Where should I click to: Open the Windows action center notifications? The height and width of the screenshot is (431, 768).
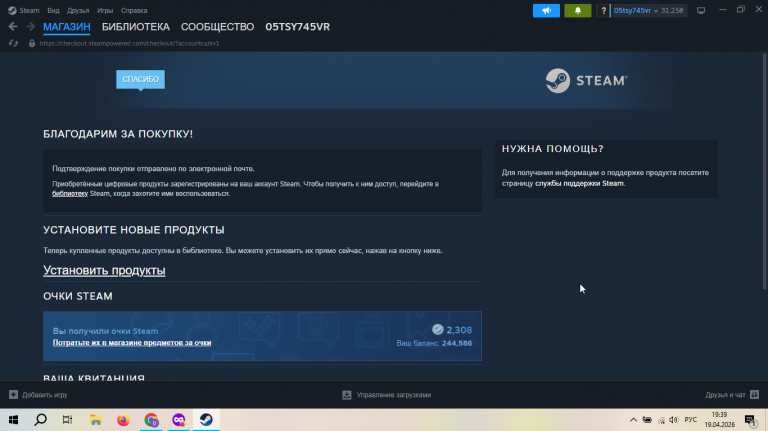(x=750, y=420)
